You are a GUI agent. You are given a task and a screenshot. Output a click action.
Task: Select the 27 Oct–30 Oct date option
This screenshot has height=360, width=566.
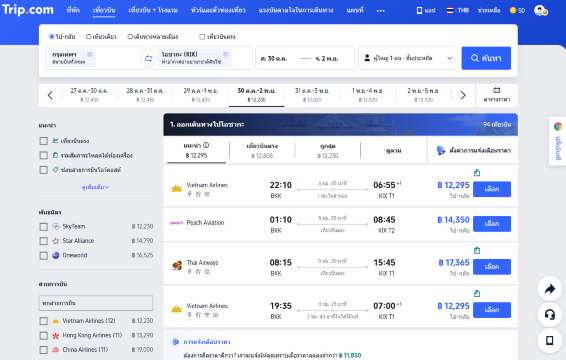pyautogui.click(x=89, y=95)
